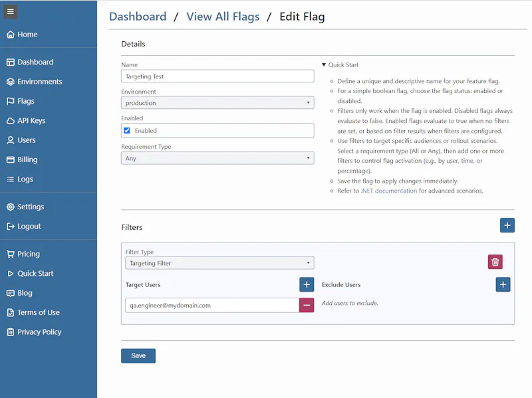Click the Blog chat icon
The image size is (532, 398).
tap(11, 293)
